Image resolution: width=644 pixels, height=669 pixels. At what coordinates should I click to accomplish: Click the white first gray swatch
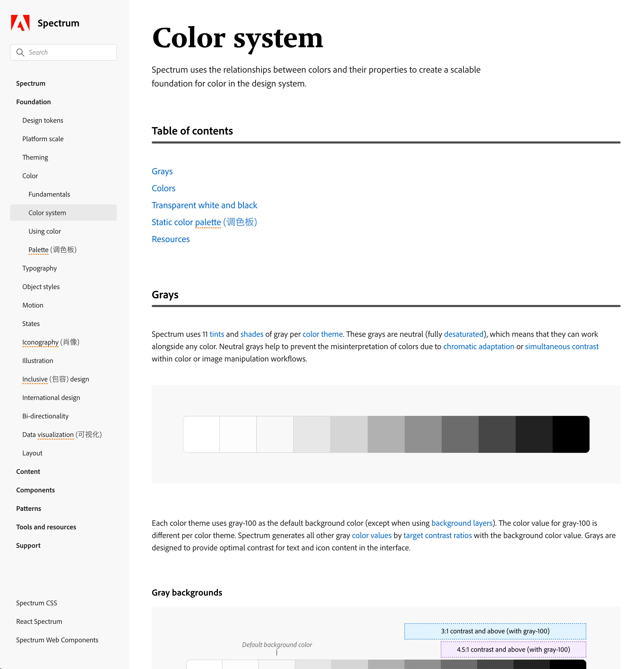coord(201,434)
